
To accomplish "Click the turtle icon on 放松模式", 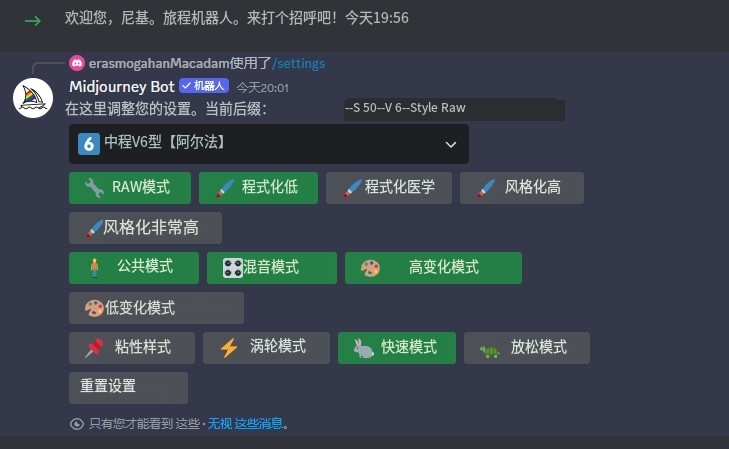I will click(x=490, y=351).
